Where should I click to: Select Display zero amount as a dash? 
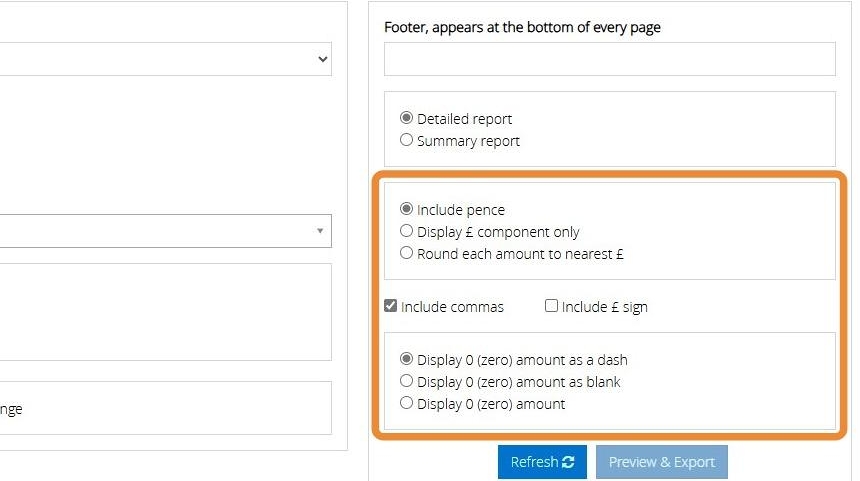406,359
